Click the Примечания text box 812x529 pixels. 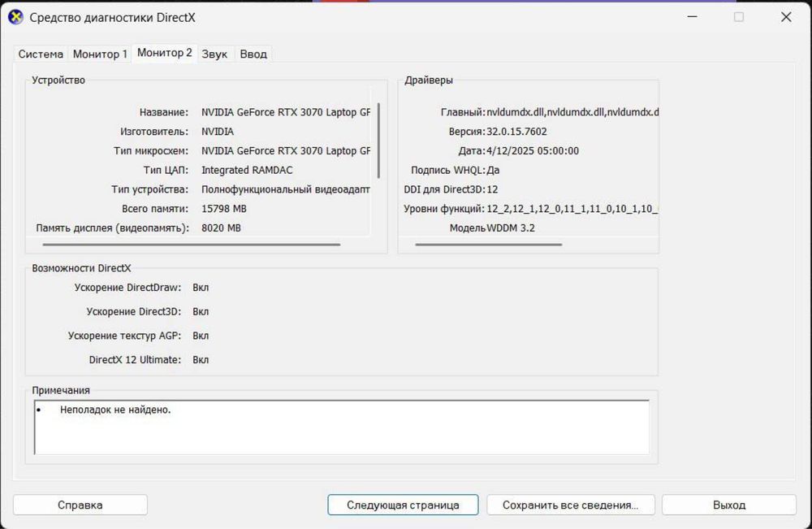(x=342, y=427)
